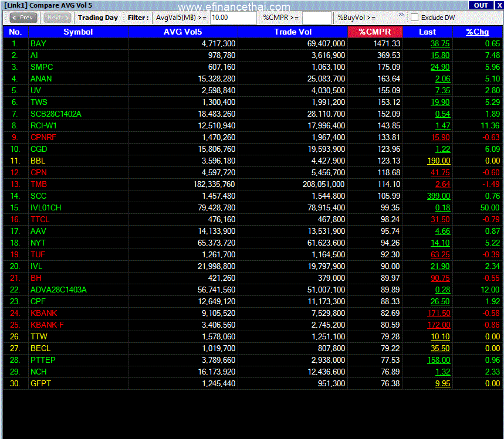Viewport: 504px width, 439px height.
Task: Select the TTCL symbol
Action: (40, 219)
